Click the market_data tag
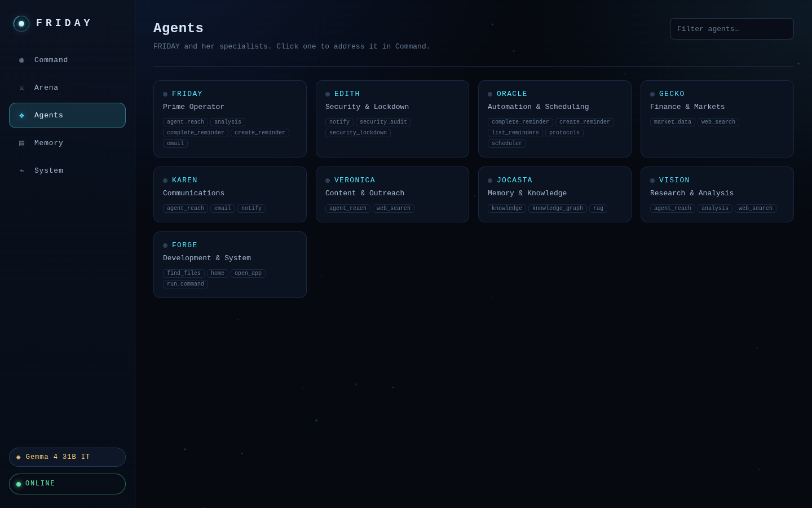This screenshot has width=812, height=508. coord(673,122)
